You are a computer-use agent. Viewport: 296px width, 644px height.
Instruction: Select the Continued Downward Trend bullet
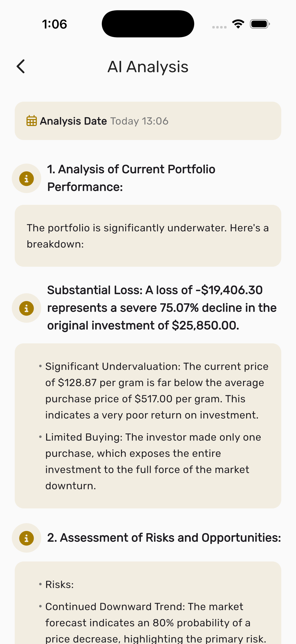pyautogui.click(x=155, y=623)
